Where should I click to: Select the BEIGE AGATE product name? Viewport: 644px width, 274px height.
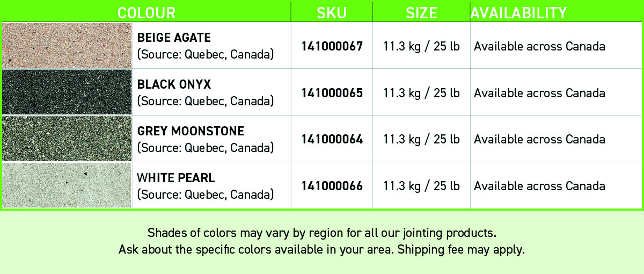pos(174,38)
